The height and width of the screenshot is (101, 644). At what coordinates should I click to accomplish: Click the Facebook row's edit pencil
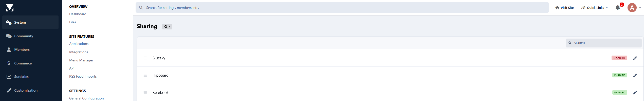point(635,93)
